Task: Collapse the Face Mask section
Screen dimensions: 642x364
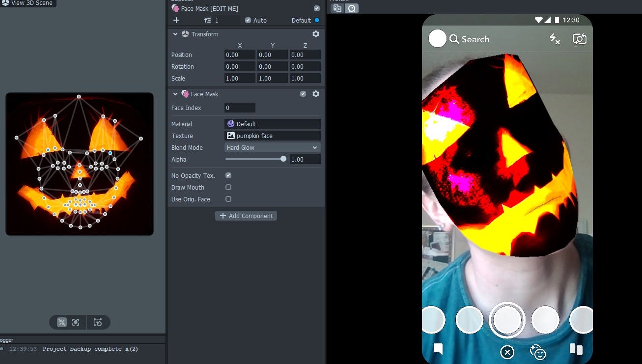Action: click(x=175, y=94)
